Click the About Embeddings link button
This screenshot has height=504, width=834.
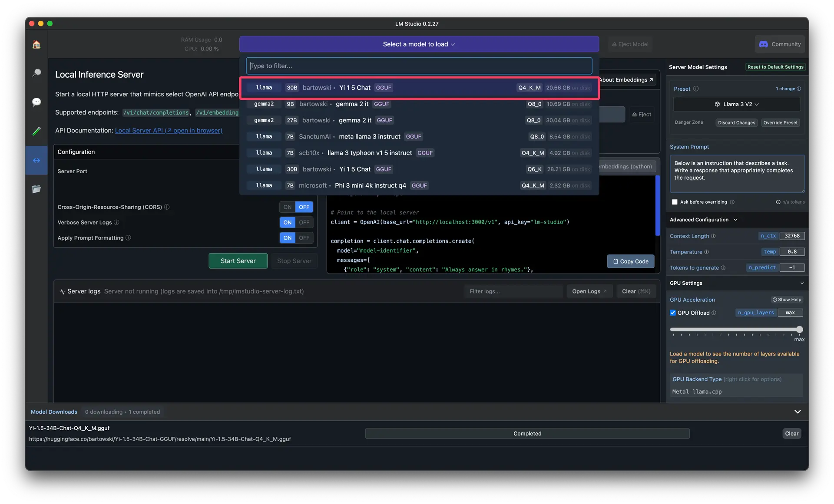click(x=627, y=80)
